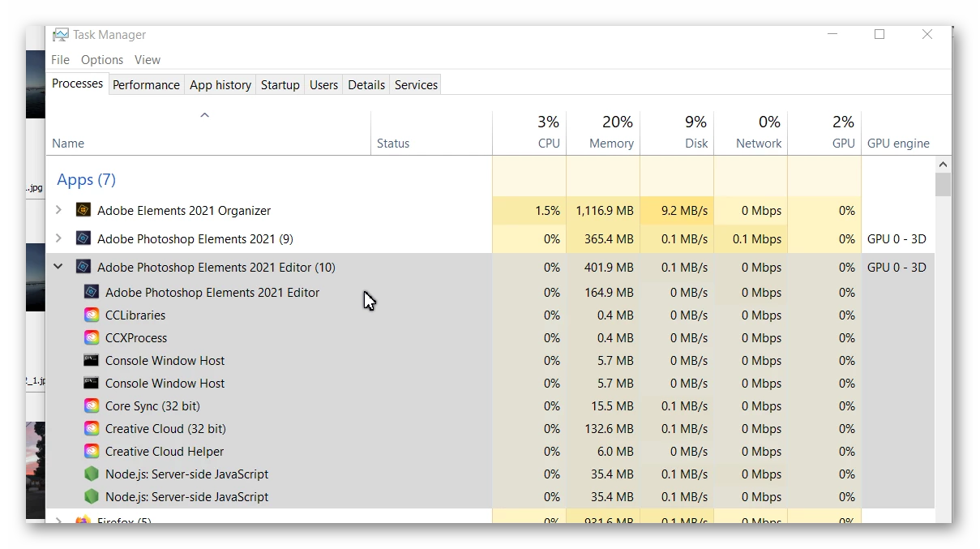The width and height of the screenshot is (980, 549).
Task: Sort by the CPU column header
Action: (529, 132)
